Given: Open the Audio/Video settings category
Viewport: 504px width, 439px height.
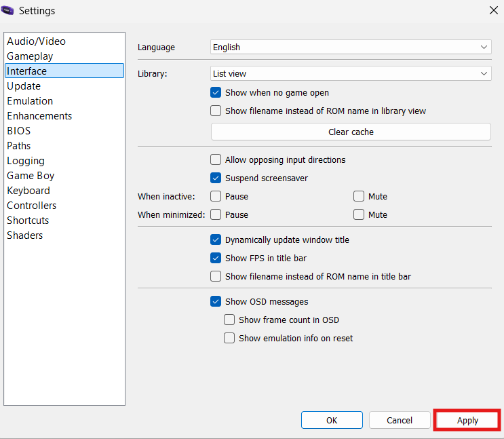Looking at the screenshot, I should pyautogui.click(x=64, y=41).
